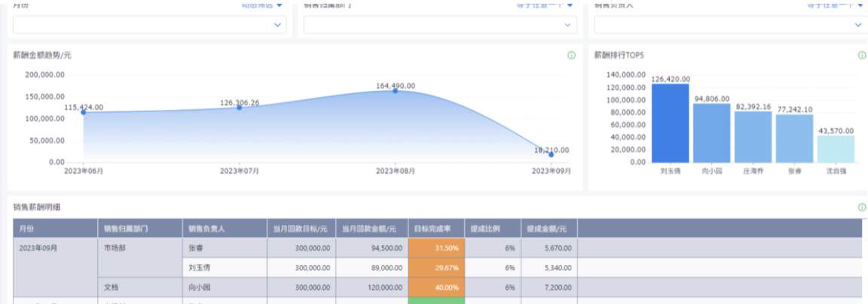This screenshot has width=868, height=304.
Task: Click the 提成比例 column header
Action: [493, 228]
